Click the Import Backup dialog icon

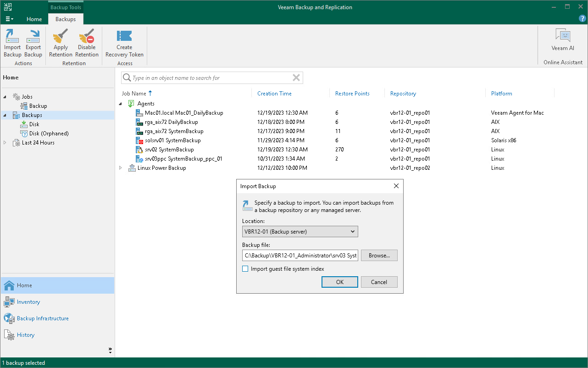coord(247,206)
